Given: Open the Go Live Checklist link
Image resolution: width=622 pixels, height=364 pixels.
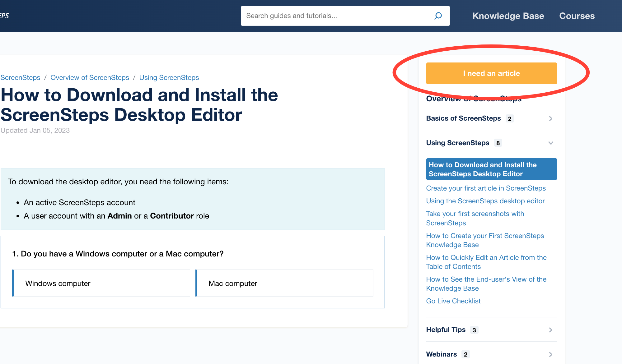Looking at the screenshot, I should click(x=453, y=301).
